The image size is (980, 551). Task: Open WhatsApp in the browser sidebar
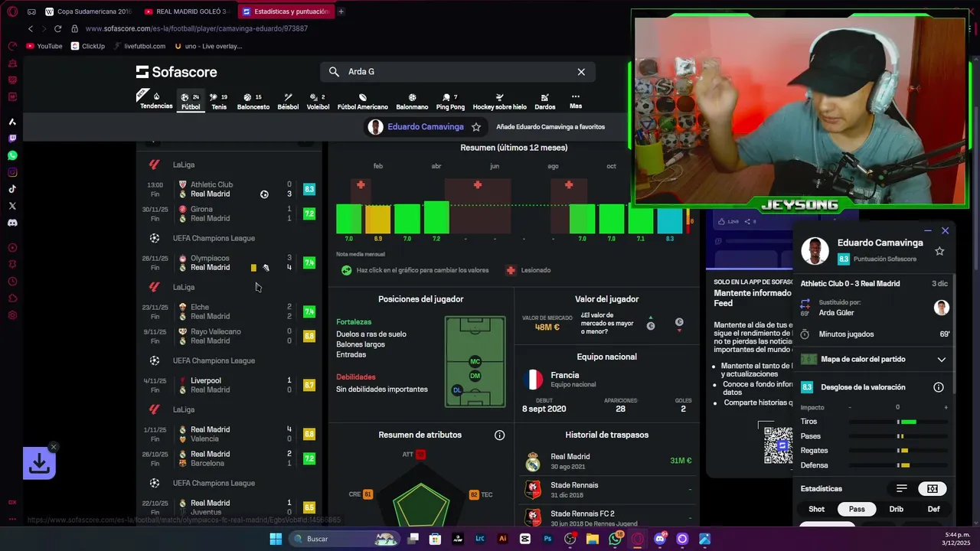12,155
